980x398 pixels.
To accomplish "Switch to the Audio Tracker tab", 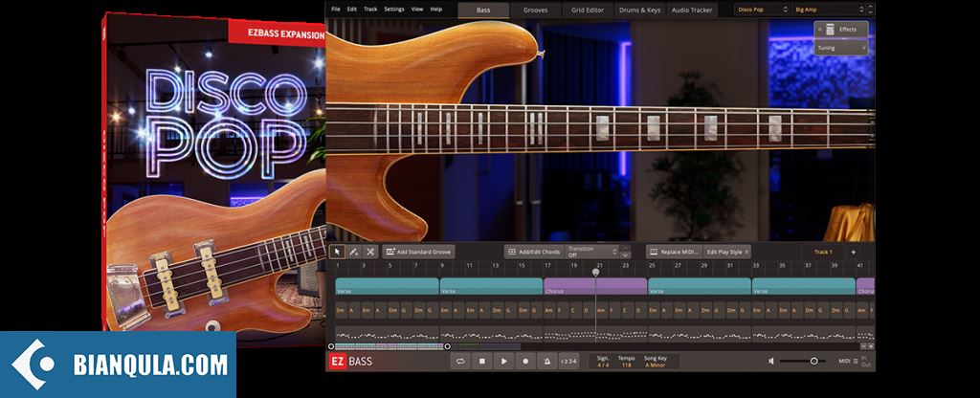I will (692, 10).
